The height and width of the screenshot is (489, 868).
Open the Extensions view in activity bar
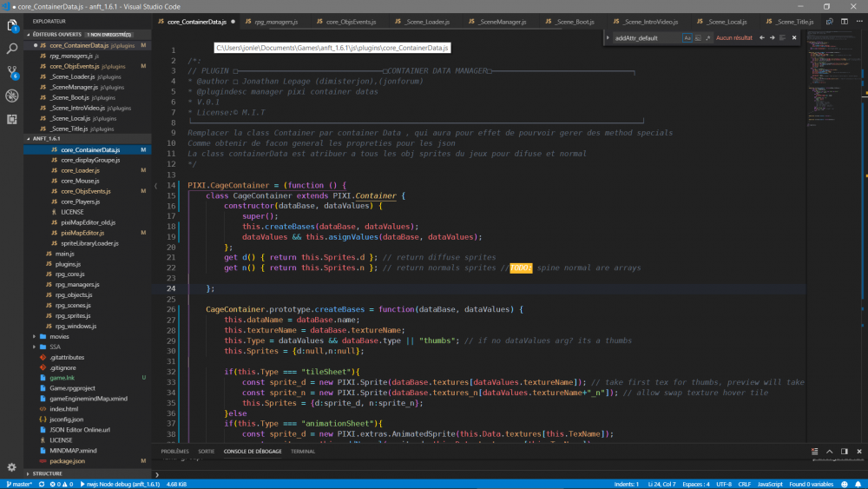tap(11, 119)
